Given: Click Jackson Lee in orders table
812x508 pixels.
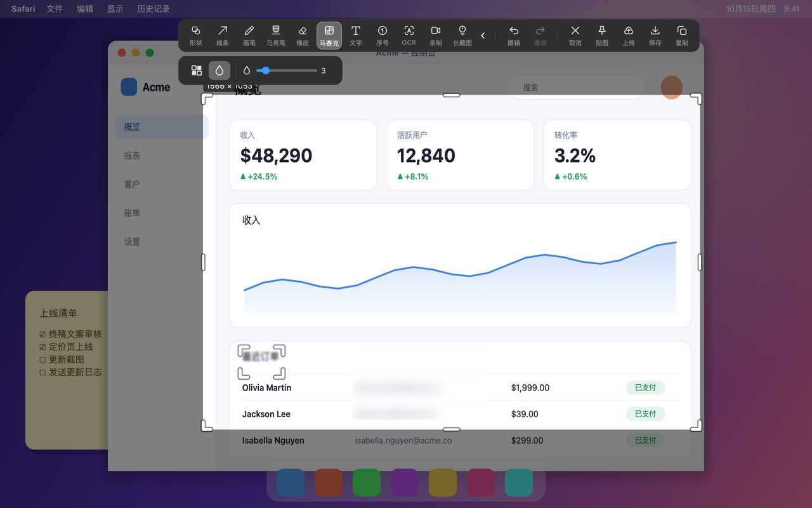Looking at the screenshot, I should click(266, 414).
